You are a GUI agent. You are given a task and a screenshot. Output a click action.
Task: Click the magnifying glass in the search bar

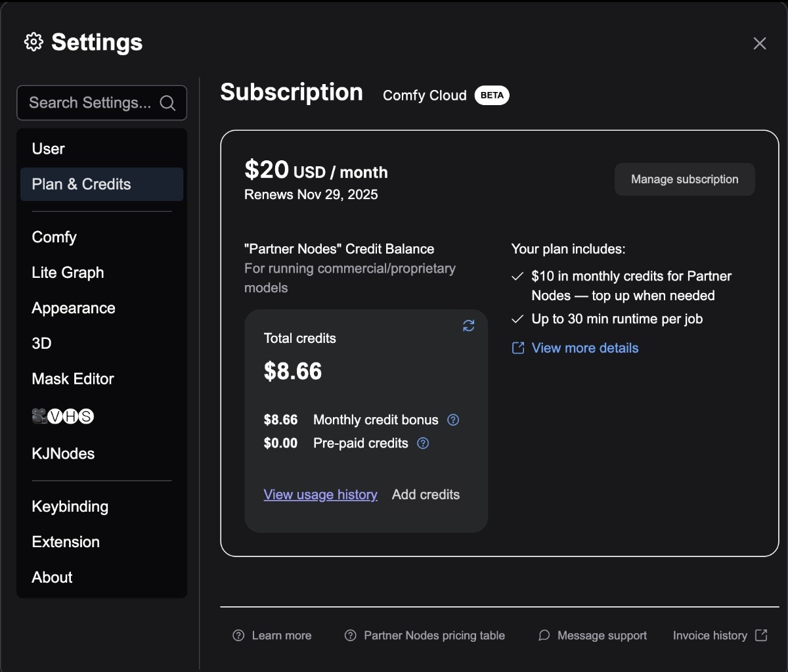tap(167, 102)
